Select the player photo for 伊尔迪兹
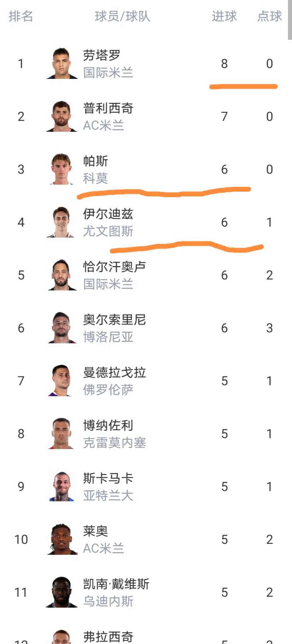The height and width of the screenshot is (644, 292). (x=62, y=222)
